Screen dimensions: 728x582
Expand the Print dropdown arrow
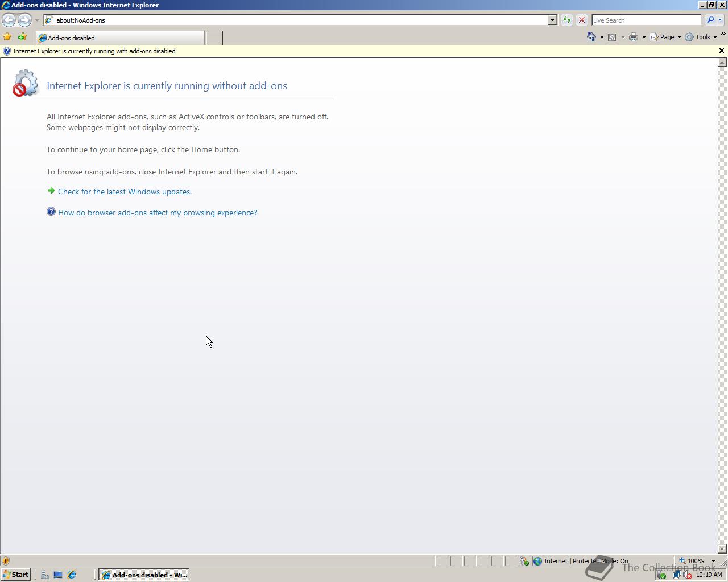pyautogui.click(x=644, y=38)
